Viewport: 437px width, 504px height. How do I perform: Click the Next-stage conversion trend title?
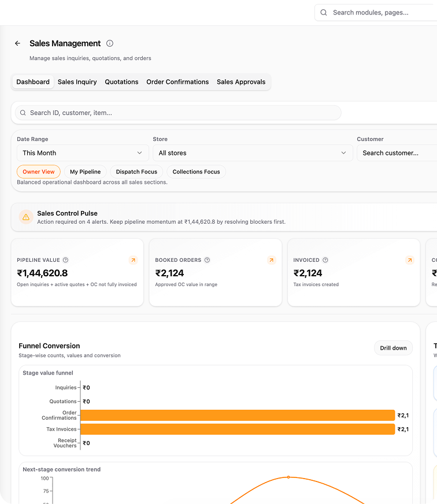pos(62,469)
